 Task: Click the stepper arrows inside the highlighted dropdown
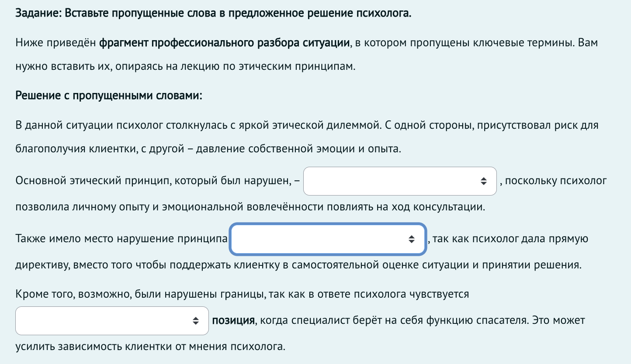[412, 239]
